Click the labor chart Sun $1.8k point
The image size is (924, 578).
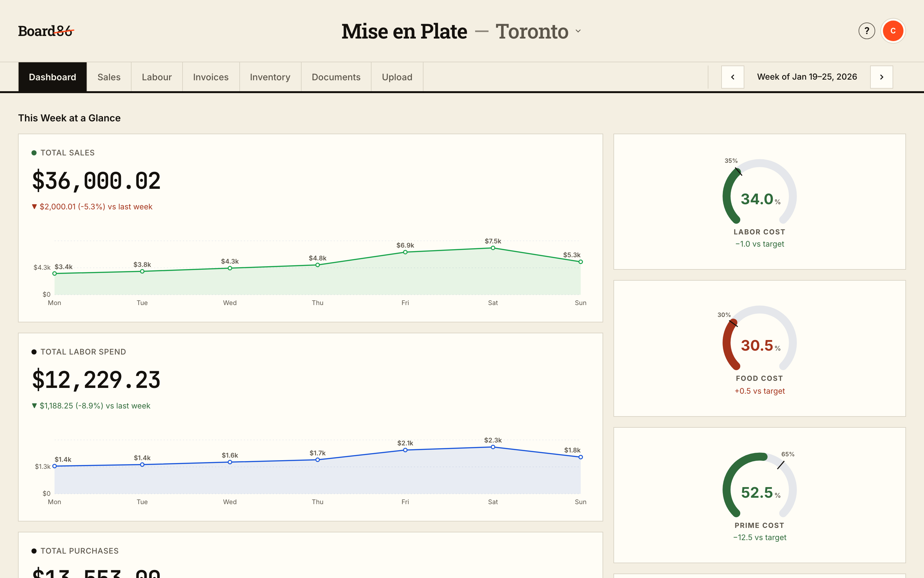(580, 457)
